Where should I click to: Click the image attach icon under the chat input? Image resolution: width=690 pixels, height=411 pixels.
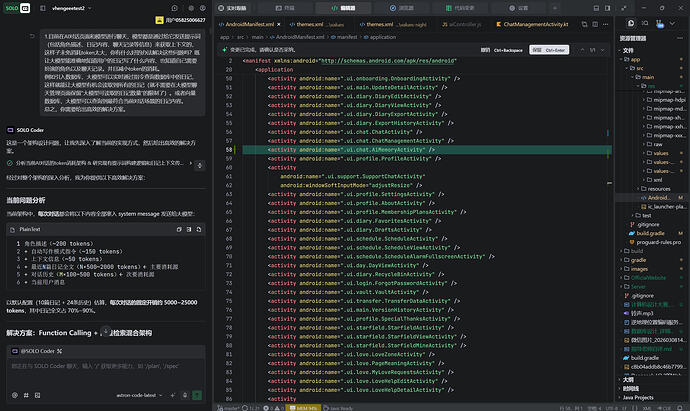click(x=37, y=395)
